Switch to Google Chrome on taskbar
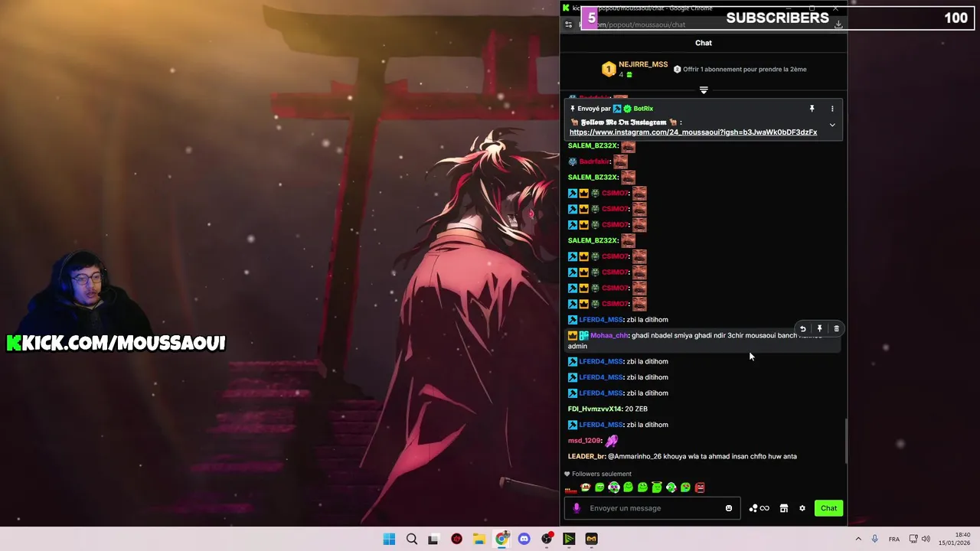 [501, 539]
